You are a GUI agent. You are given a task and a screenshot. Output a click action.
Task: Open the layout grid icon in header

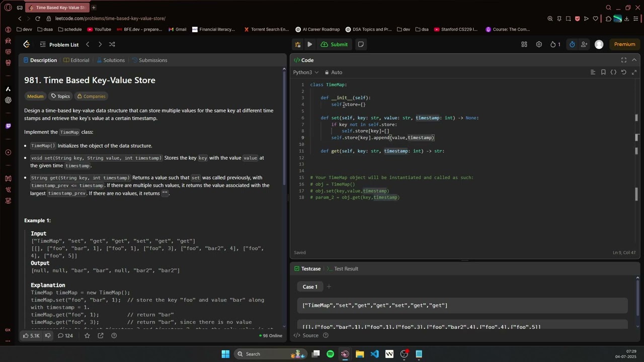coord(524,44)
